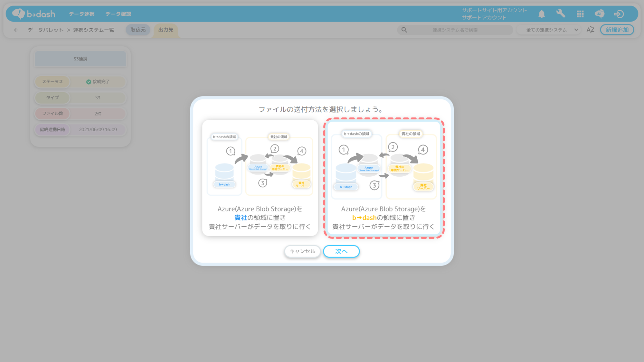Click the ステータス label
Viewport: 644px width, 362px height.
pos(52,82)
